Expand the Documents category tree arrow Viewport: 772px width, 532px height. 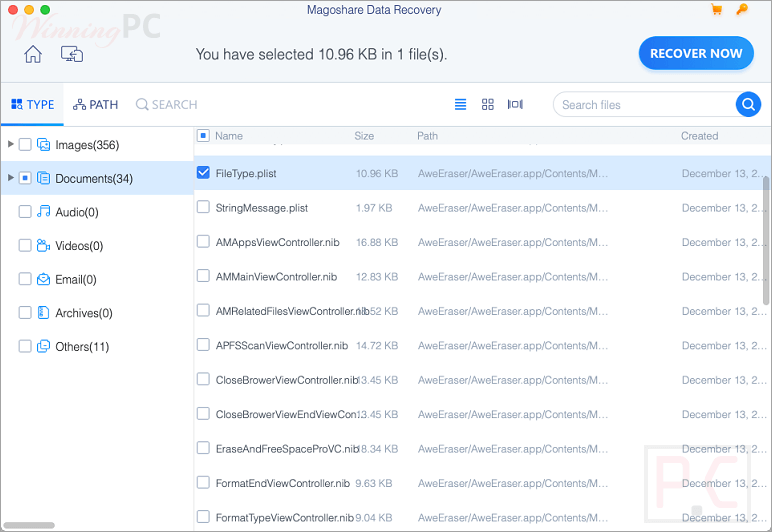tap(10, 178)
